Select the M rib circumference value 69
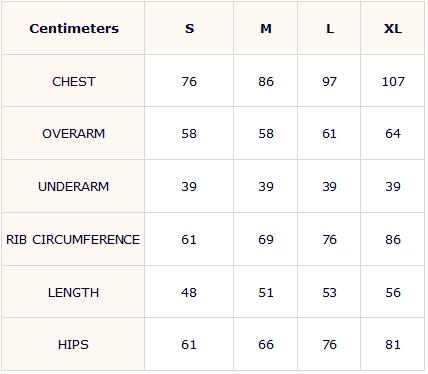 (266, 239)
